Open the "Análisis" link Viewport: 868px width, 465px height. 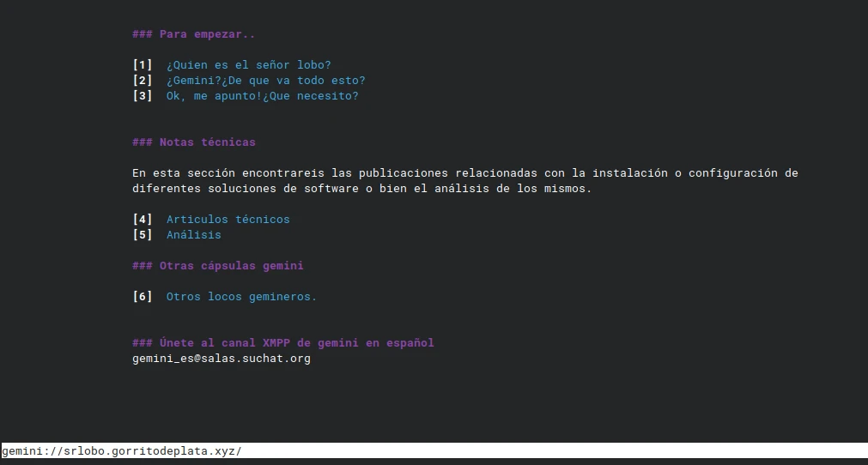click(x=193, y=235)
